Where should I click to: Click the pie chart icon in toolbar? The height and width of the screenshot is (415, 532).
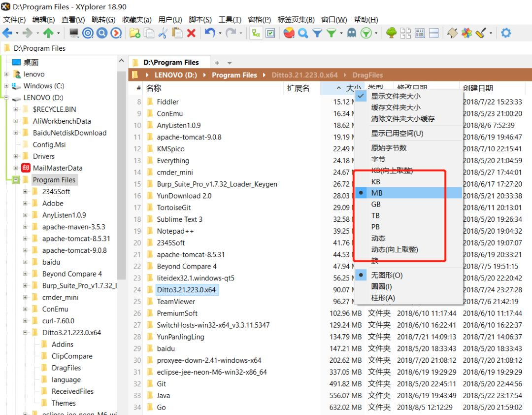[x=289, y=33]
